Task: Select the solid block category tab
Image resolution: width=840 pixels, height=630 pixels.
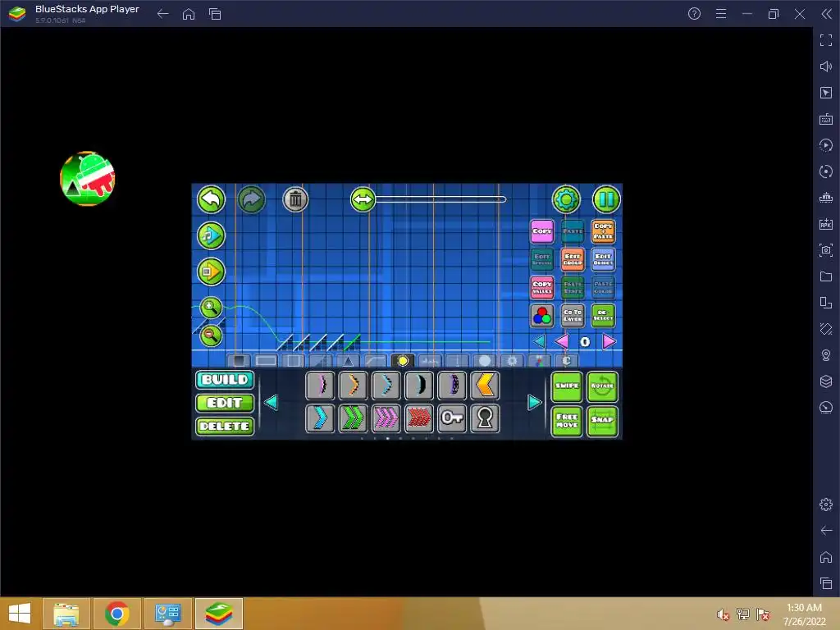Action: (239, 361)
